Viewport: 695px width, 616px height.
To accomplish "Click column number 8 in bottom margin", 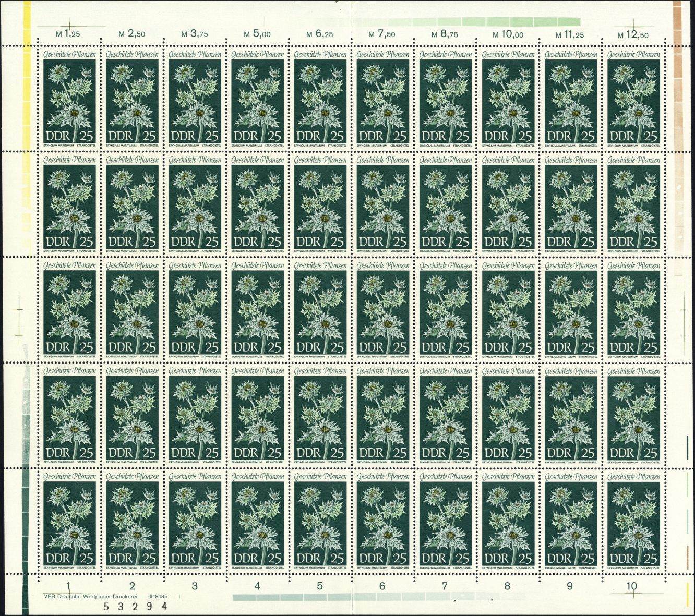I will coord(507,586).
